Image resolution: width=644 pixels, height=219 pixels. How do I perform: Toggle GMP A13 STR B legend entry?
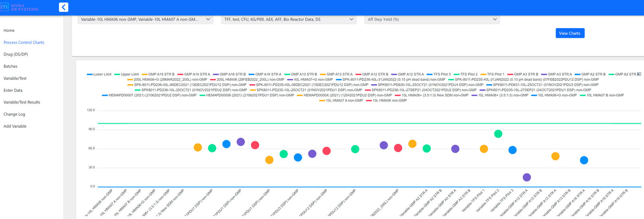301,74
